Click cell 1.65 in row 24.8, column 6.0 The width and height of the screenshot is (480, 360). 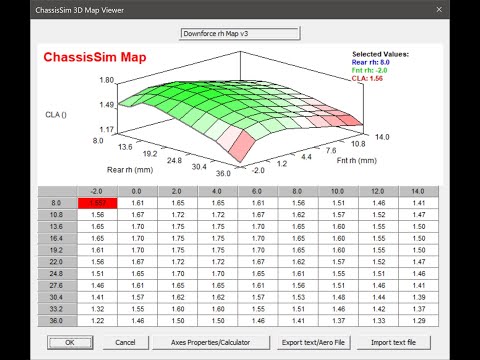(x=258, y=274)
